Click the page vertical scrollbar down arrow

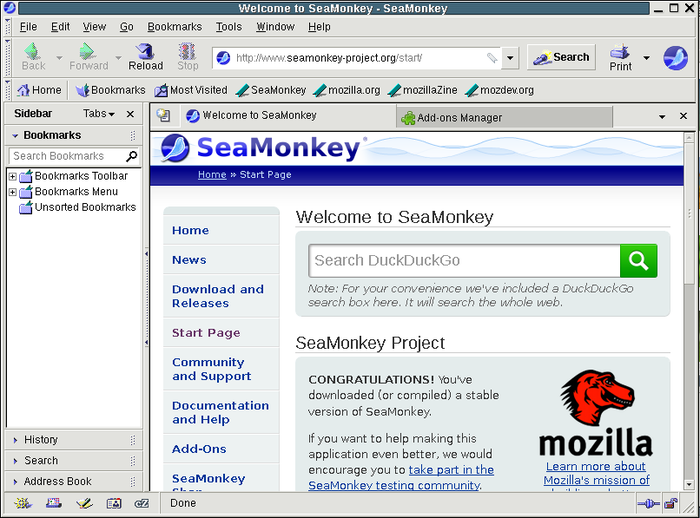689,484
